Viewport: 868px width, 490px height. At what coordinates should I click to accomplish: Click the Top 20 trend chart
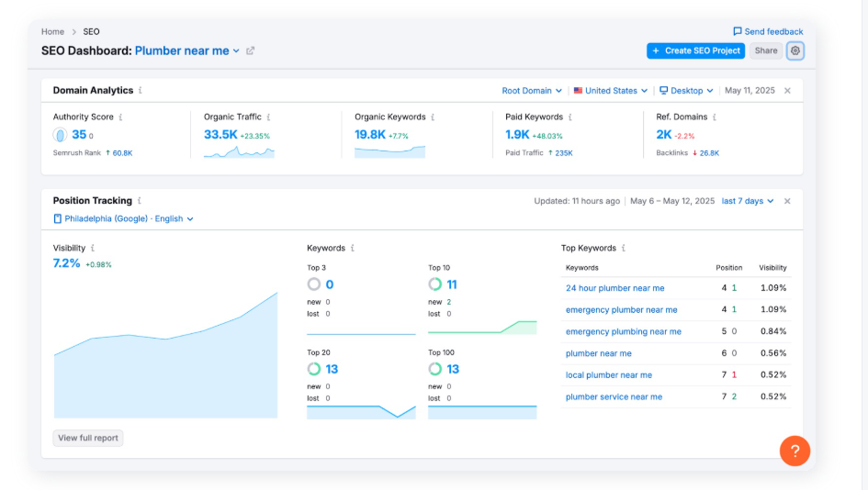pos(361,412)
